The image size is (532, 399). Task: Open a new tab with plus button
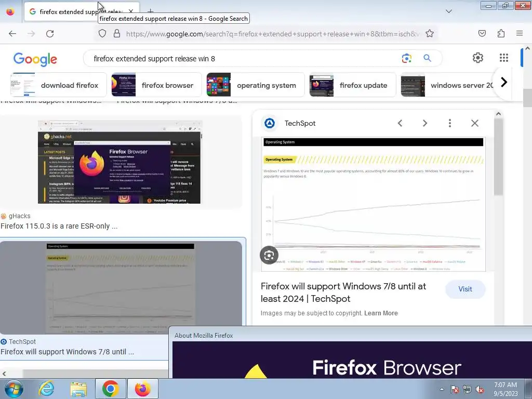click(x=150, y=11)
